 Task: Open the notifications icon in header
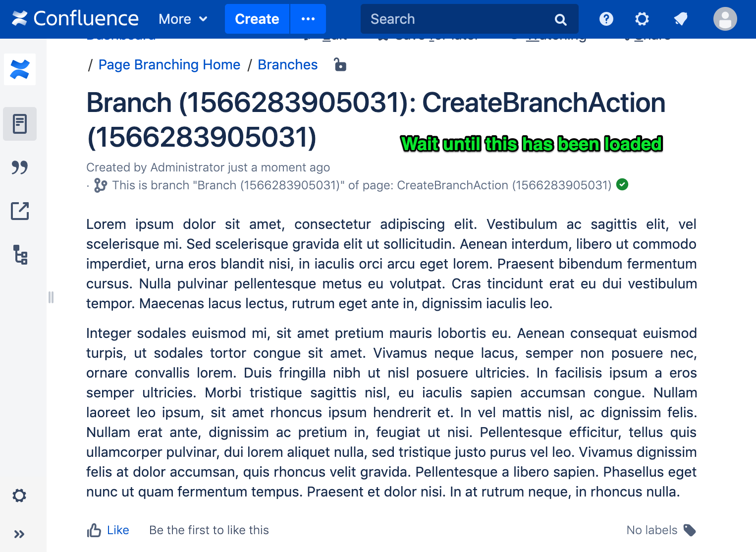pyautogui.click(x=681, y=19)
